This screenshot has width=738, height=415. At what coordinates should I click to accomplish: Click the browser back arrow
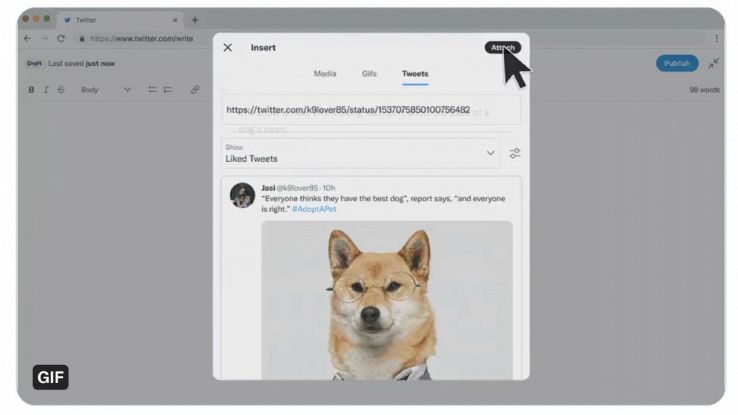coord(27,39)
